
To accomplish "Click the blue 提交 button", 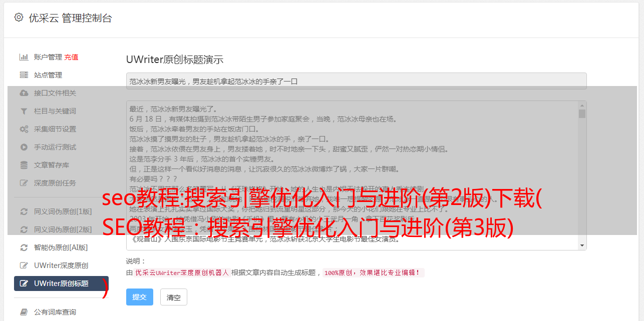I will 139,297.
